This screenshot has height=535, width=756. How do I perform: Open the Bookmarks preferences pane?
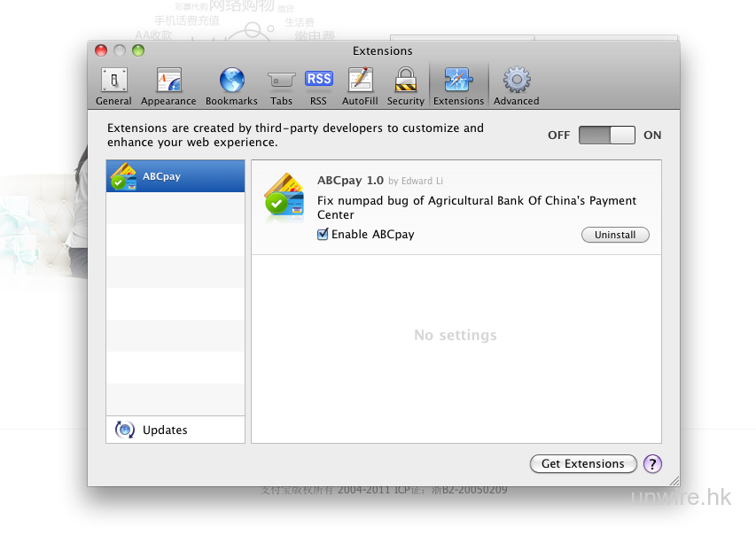pos(231,86)
